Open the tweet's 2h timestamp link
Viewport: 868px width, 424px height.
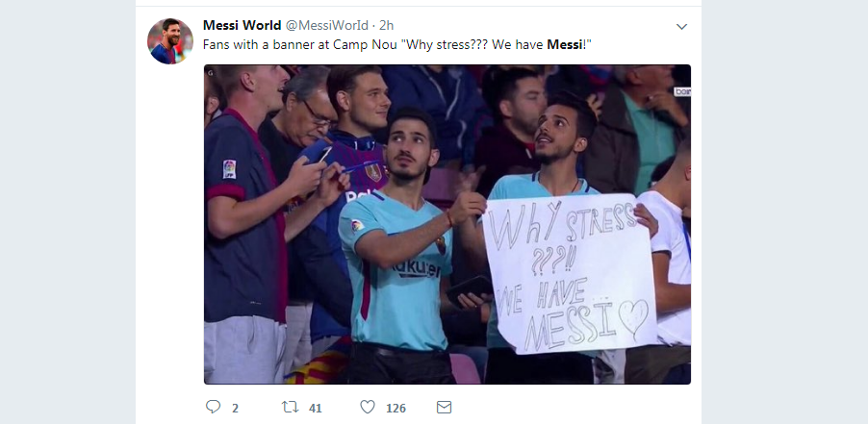click(x=387, y=25)
